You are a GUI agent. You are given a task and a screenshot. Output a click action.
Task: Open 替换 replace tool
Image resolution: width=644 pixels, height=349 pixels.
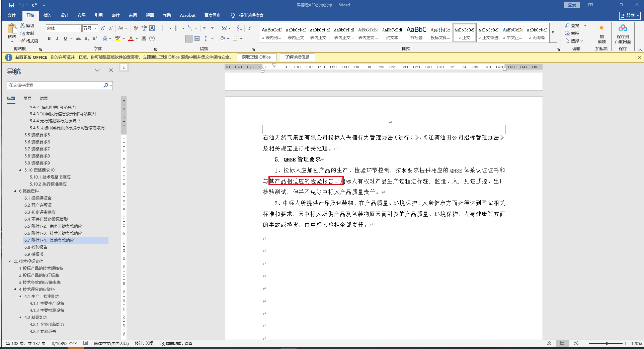pyautogui.click(x=572, y=33)
